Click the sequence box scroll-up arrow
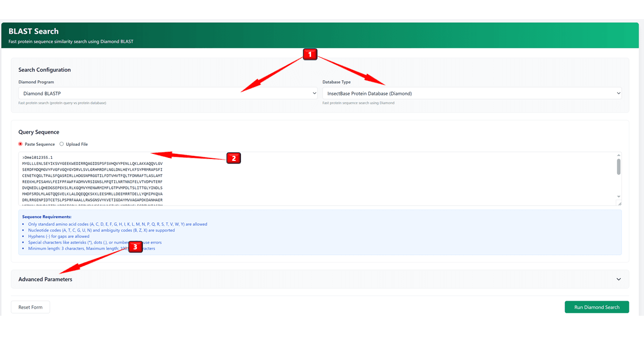644x362 pixels. pyautogui.click(x=618, y=155)
